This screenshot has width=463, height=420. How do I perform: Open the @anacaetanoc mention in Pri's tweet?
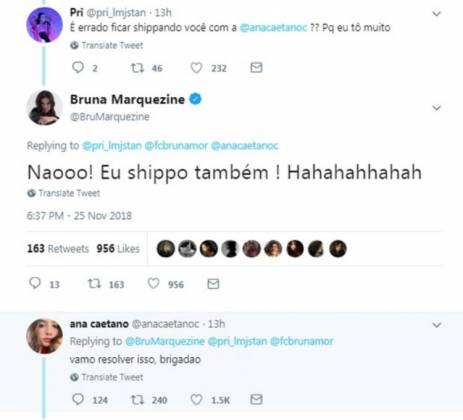tap(273, 28)
